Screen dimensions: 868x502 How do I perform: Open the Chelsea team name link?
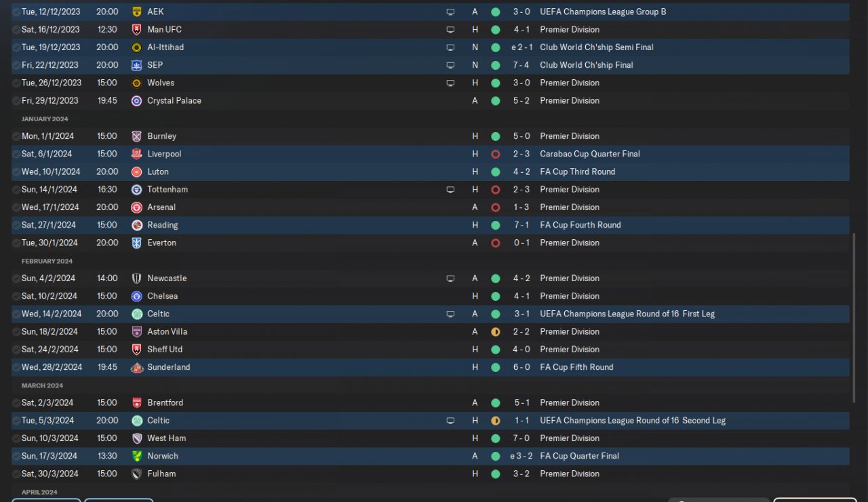[163, 296]
